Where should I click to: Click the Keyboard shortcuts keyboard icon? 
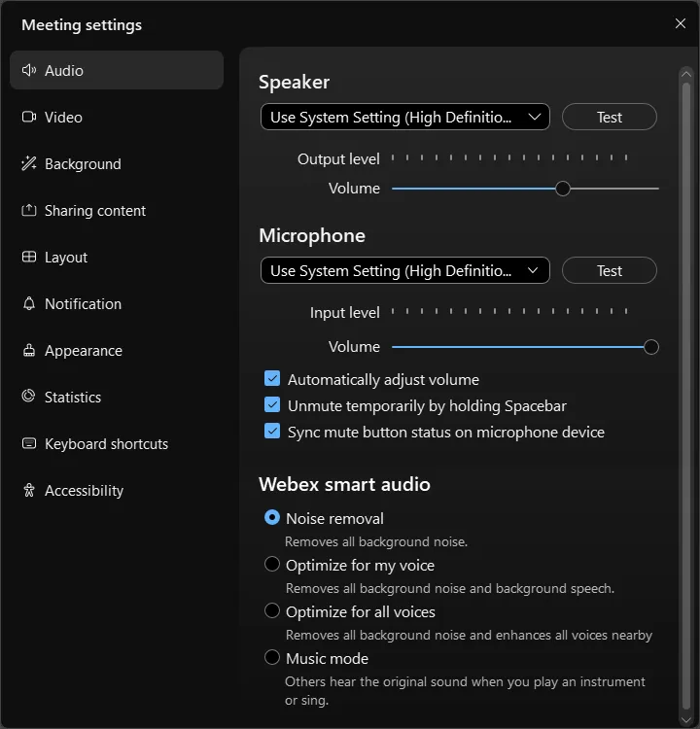28,444
